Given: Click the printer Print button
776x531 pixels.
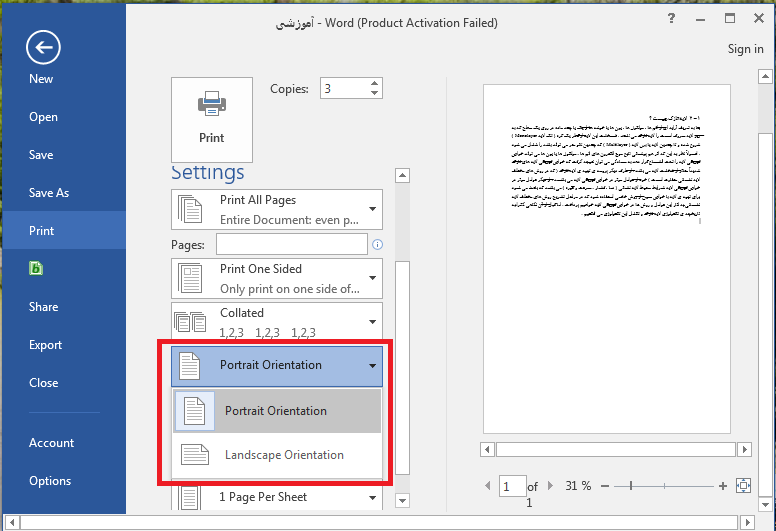Looking at the screenshot, I should (x=212, y=120).
